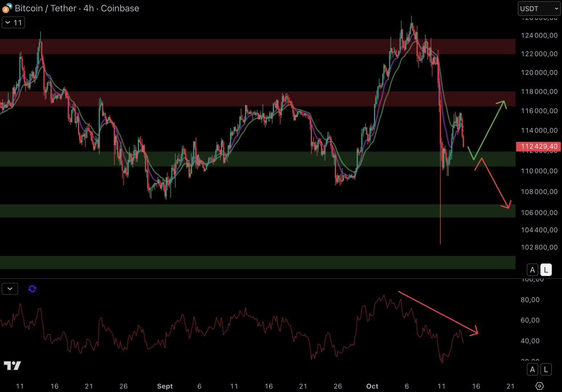Open the USDT currency dropdown
562x392 pixels.
539,9
